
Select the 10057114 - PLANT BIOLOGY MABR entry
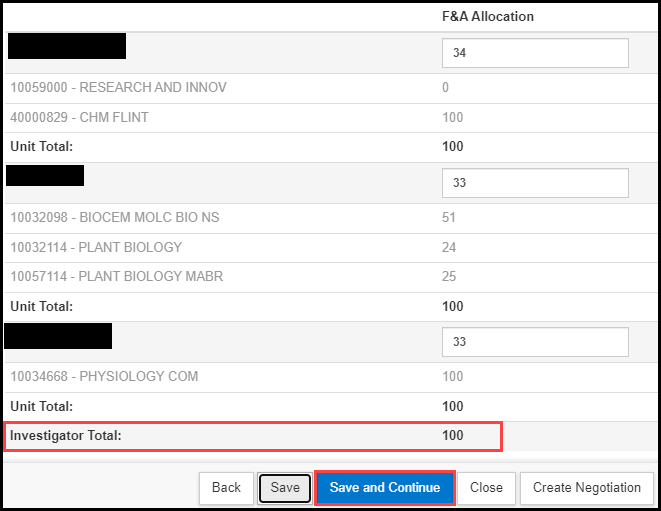click(x=116, y=276)
